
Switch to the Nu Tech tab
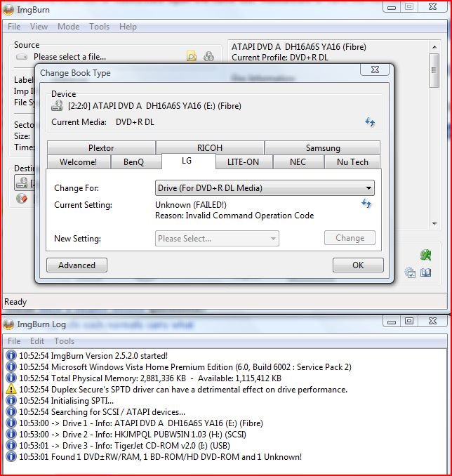coord(352,161)
